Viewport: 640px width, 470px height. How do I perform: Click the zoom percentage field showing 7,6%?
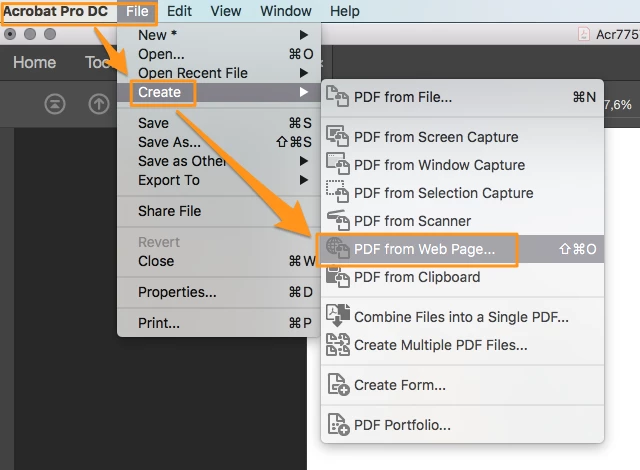pyautogui.click(x=617, y=104)
